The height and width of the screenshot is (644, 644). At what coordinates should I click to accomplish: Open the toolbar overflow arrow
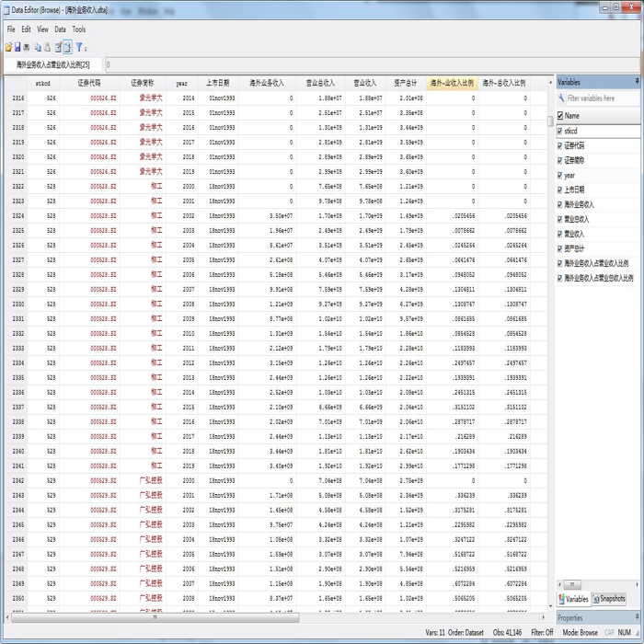(x=86, y=48)
